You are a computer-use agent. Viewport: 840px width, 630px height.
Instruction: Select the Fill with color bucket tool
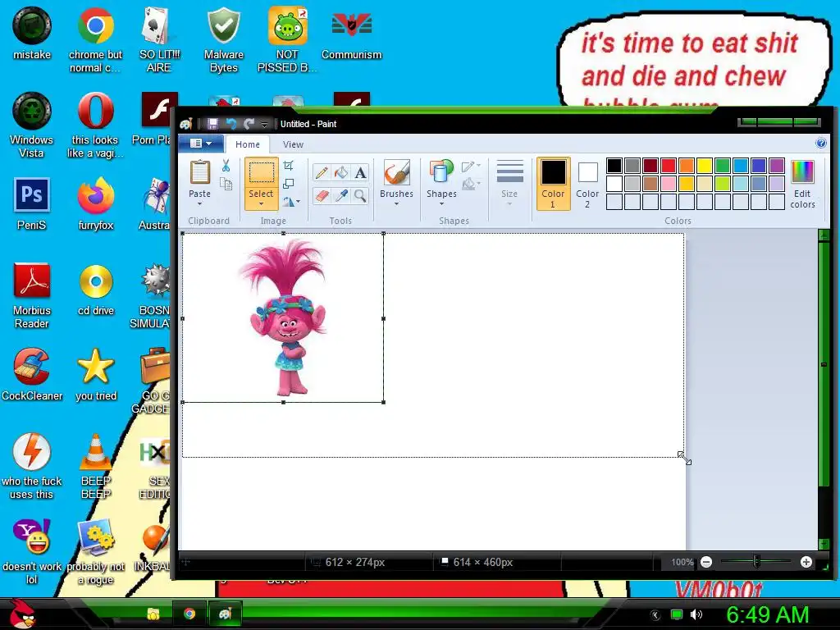340,172
